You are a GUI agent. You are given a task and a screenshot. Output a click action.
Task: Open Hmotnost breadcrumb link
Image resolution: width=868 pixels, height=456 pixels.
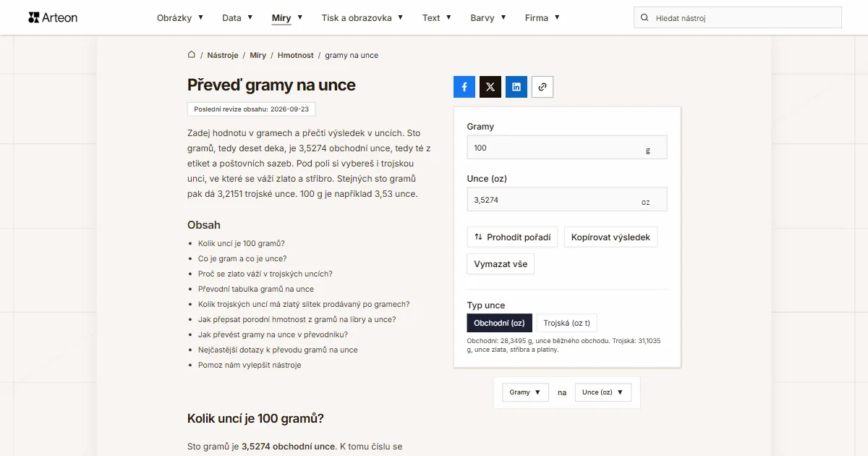(296, 55)
